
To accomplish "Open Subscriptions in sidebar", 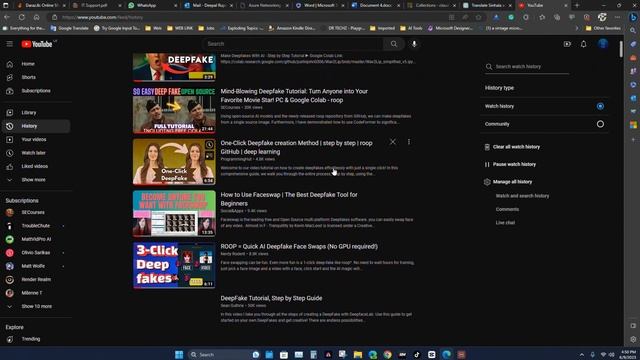I will [36, 91].
